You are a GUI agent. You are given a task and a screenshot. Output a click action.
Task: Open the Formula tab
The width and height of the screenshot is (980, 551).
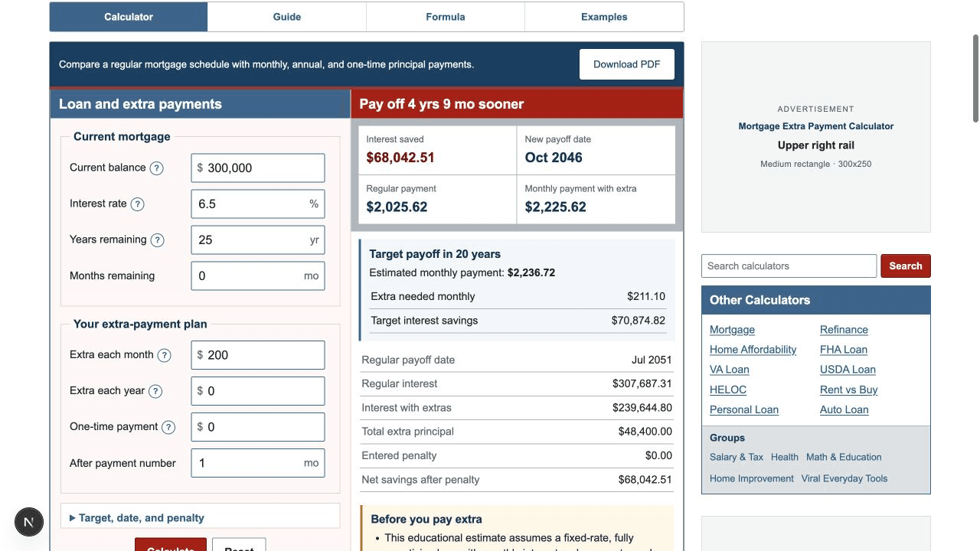click(x=446, y=17)
